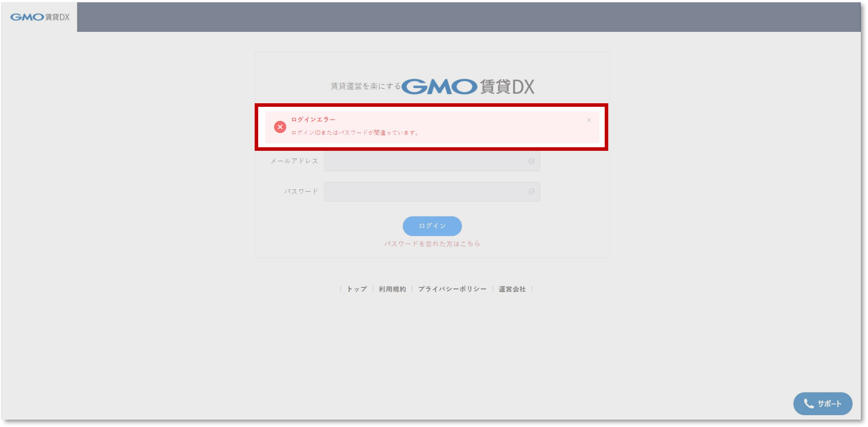
Task: Open the サポート chat button
Action: 822,403
